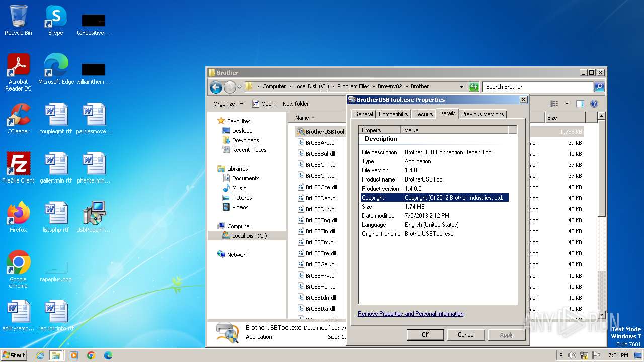Expand the change-view options dropdown arrow
644x362 pixels.
click(x=567, y=104)
